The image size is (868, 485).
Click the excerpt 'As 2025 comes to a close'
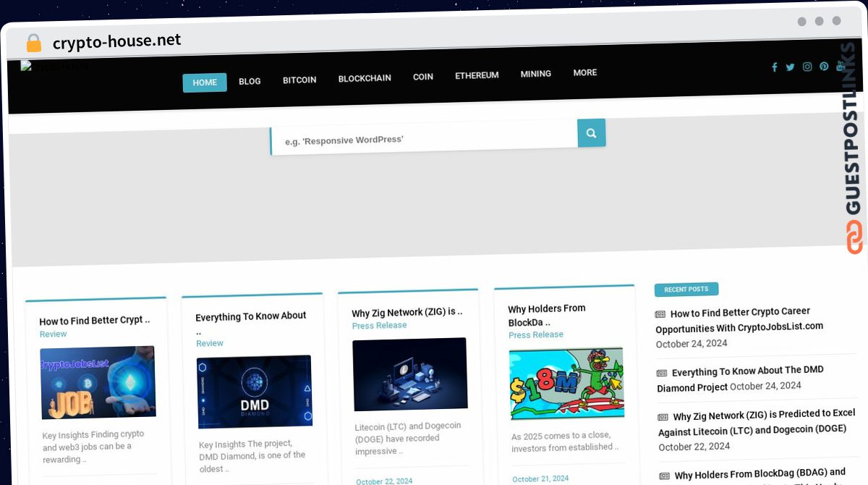565,442
